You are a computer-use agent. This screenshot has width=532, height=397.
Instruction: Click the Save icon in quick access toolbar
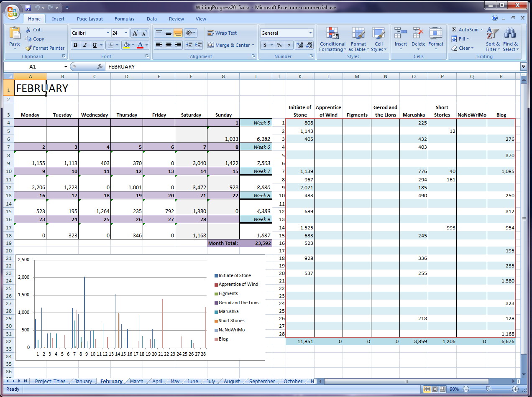point(28,8)
